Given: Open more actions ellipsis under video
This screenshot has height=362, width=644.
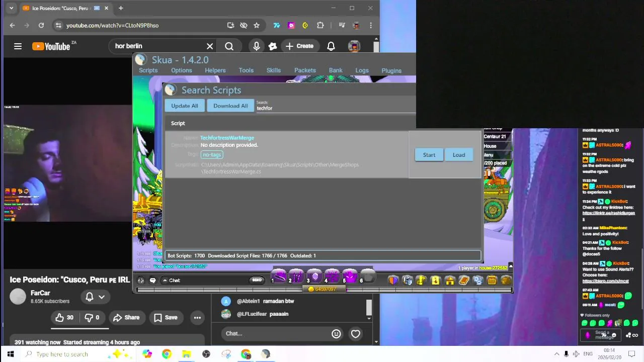Looking at the screenshot, I should (x=197, y=317).
